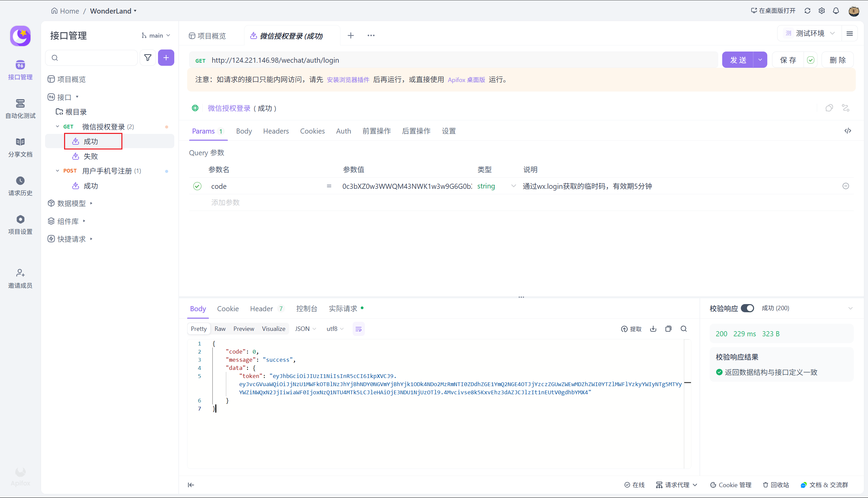Copy the response body content

[668, 329]
